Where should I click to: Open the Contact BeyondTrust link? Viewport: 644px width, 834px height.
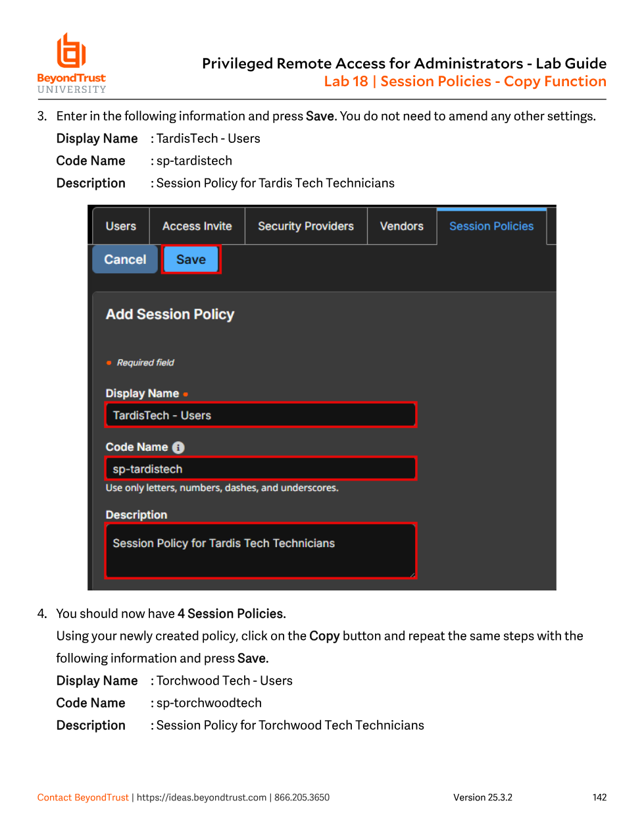tap(83, 797)
